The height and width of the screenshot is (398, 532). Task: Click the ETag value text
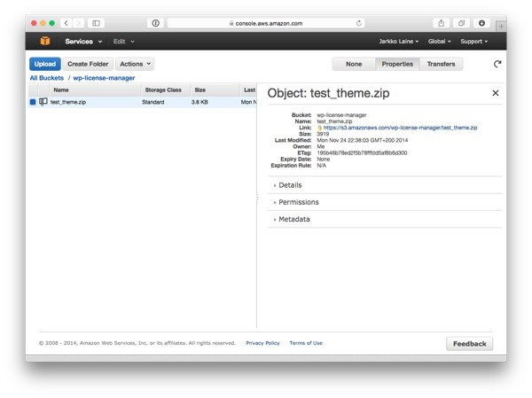[362, 153]
